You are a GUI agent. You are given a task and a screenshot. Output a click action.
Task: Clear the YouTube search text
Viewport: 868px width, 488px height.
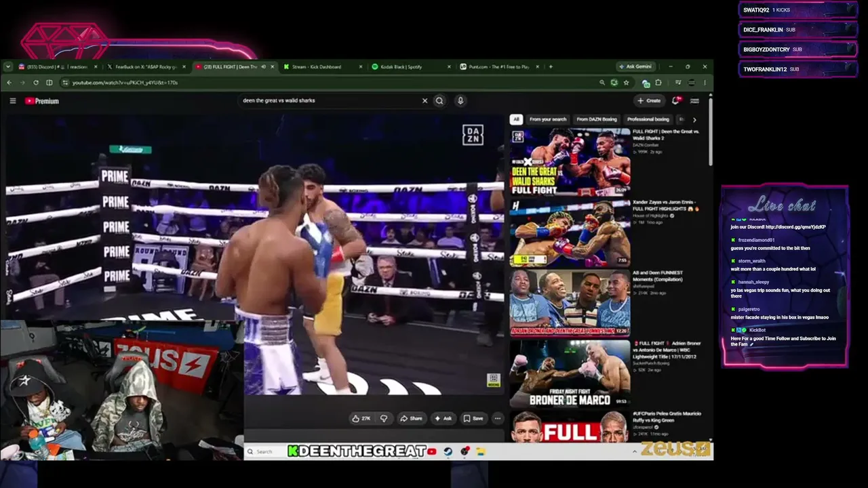point(425,101)
